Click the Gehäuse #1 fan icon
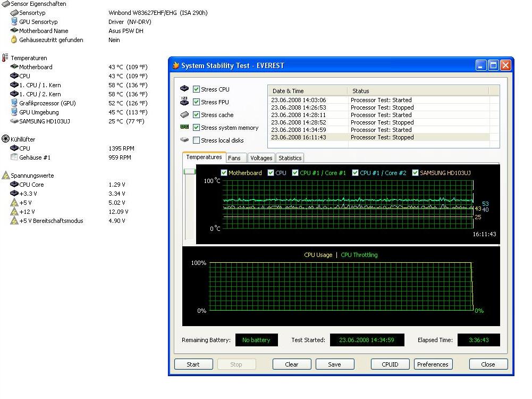This screenshot has width=532, height=399. click(x=14, y=157)
